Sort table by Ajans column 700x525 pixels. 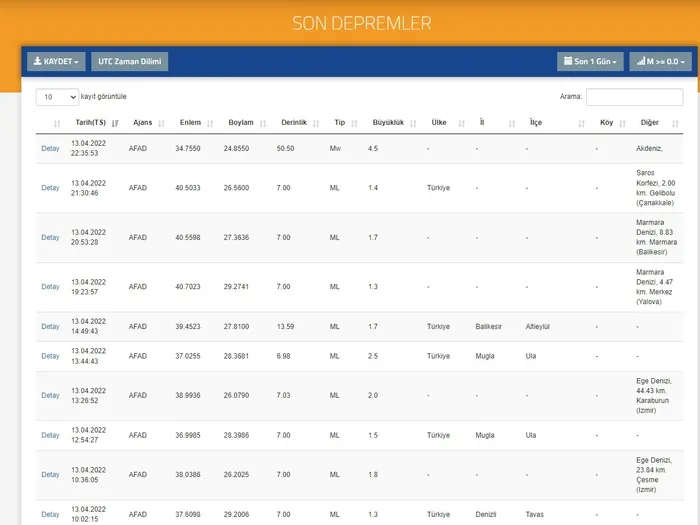(x=142, y=123)
